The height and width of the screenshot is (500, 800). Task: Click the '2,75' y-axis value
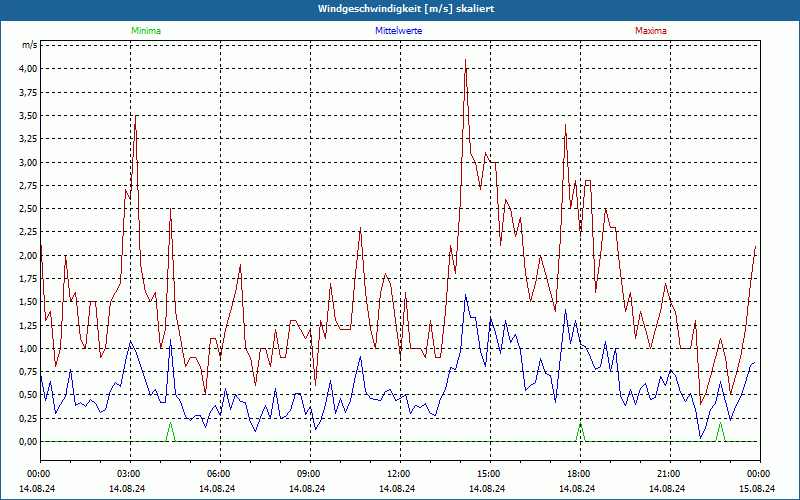pos(28,186)
